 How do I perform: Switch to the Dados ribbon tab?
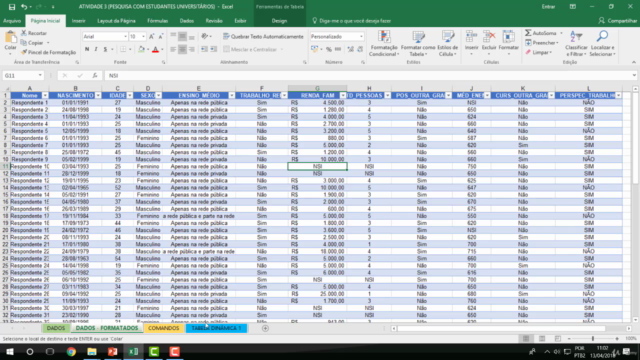coord(187,21)
